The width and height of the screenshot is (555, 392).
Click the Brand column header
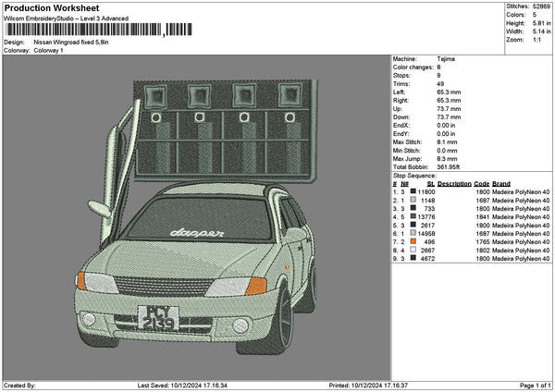(x=500, y=183)
